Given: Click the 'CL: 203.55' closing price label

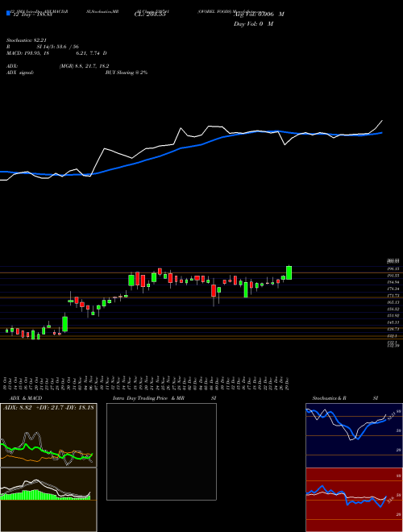Looking at the screenshot, I should 150,15.
